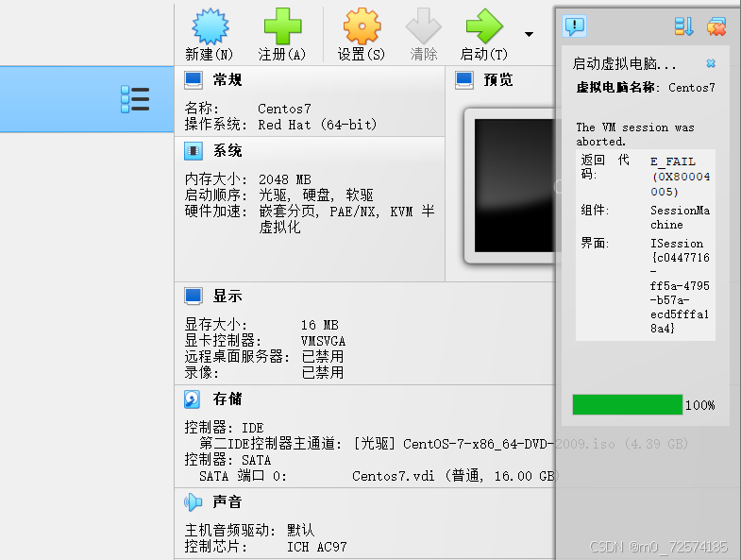Click the General (常规) section monitor icon
The width and height of the screenshot is (741, 560).
click(194, 80)
